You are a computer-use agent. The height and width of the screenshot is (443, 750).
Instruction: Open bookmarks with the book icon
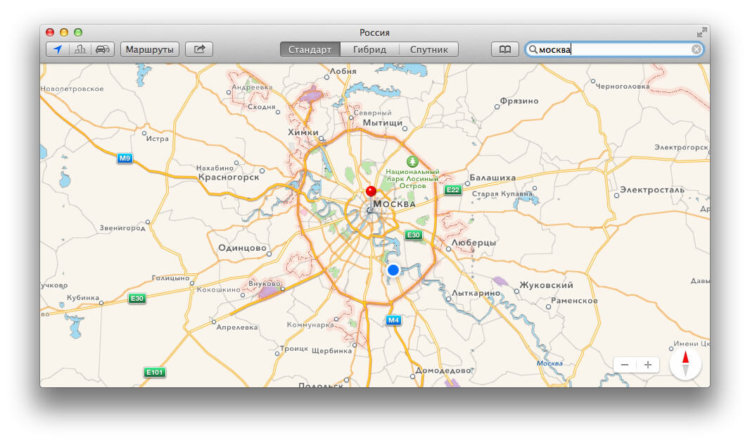pos(505,49)
